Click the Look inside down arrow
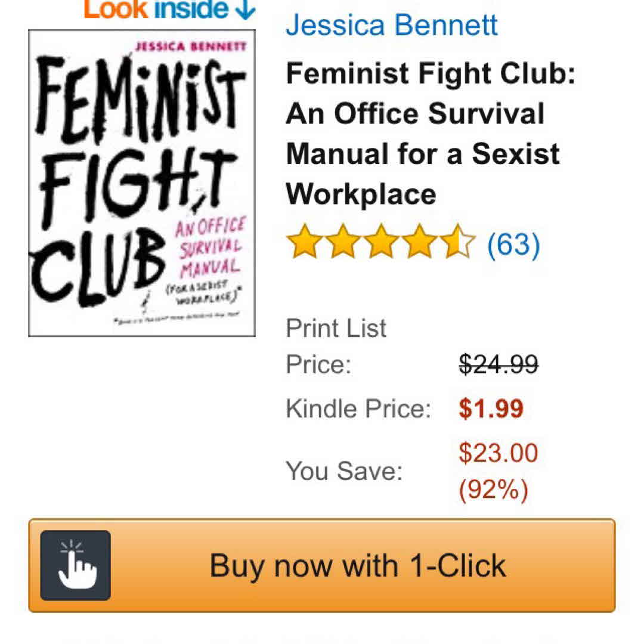Viewport: 644px width, 644px height. (245, 9)
